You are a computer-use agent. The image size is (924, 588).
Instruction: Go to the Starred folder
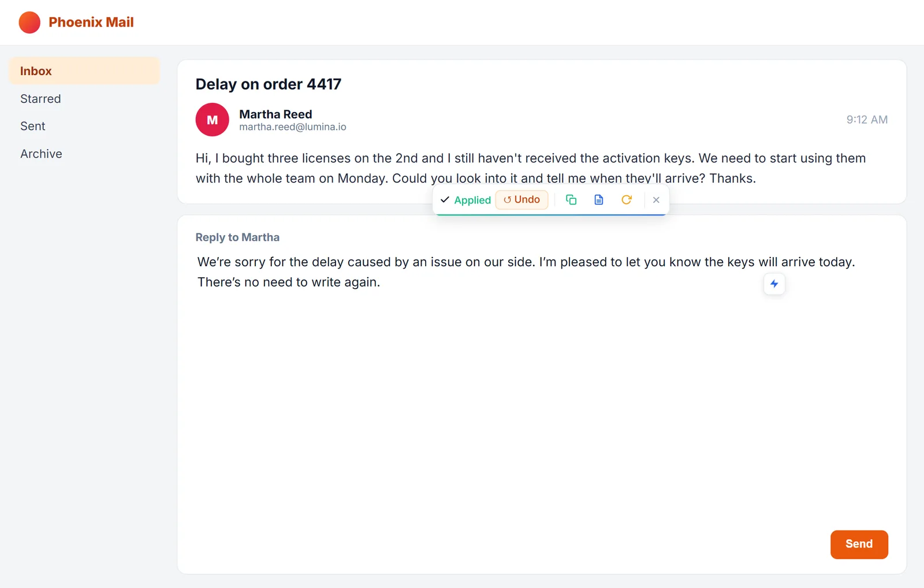pyautogui.click(x=84, y=99)
